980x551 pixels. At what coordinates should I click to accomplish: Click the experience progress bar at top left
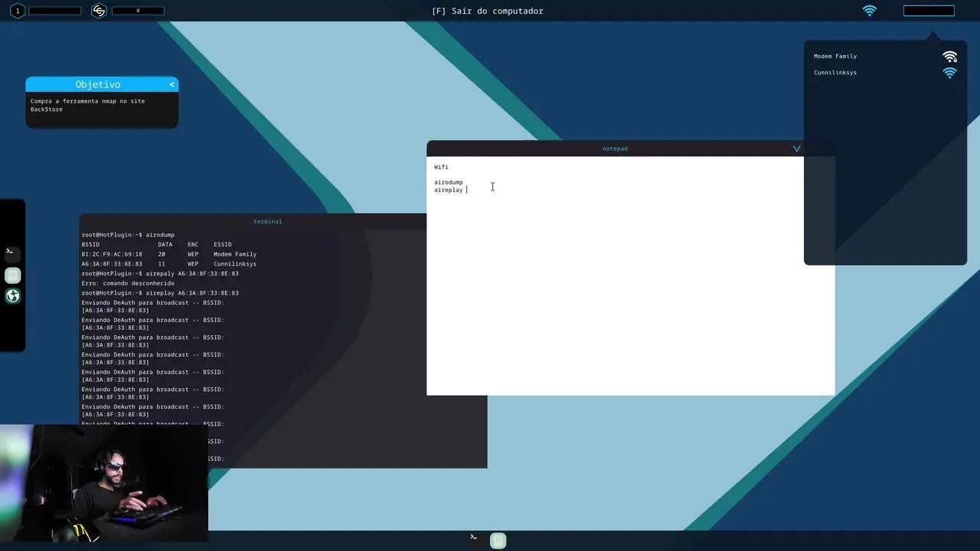pos(54,11)
